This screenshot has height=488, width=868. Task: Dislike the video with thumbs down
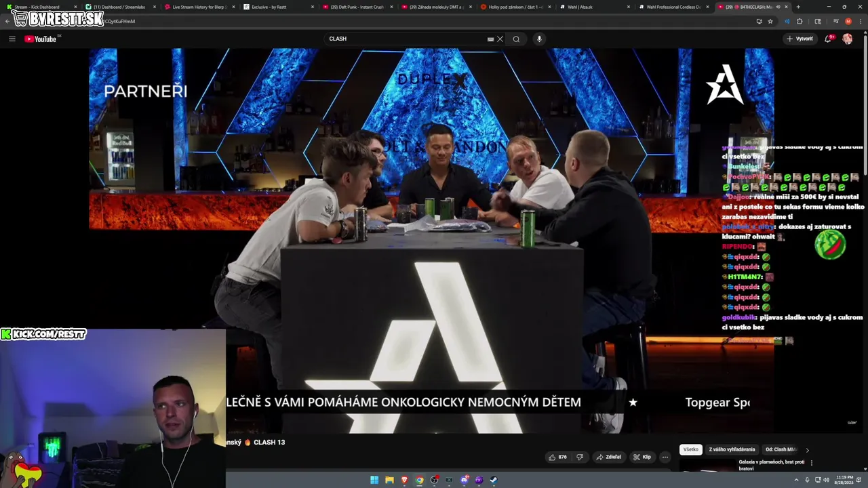click(x=580, y=457)
